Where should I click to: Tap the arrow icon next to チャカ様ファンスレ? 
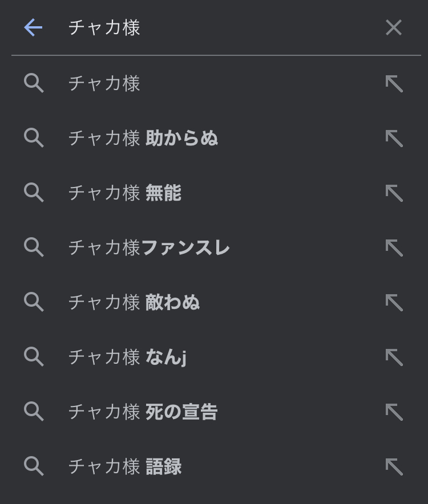point(394,248)
